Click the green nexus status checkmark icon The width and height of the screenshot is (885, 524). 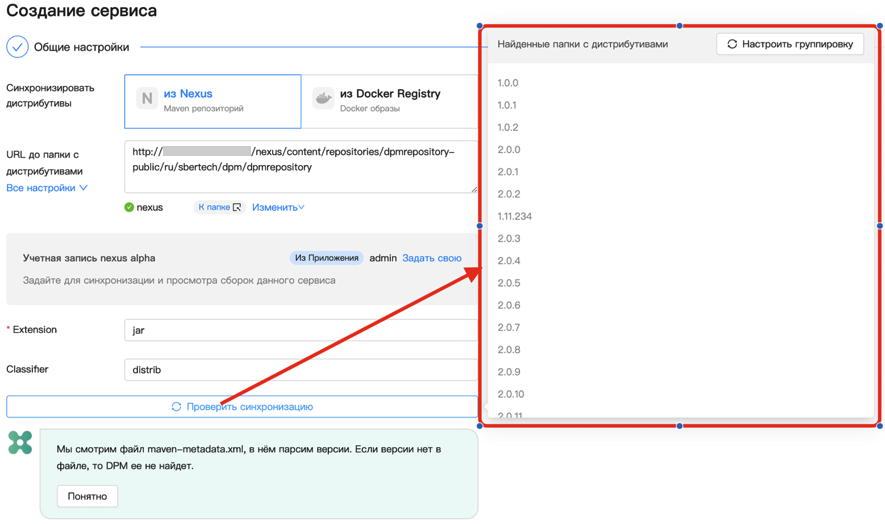click(129, 208)
